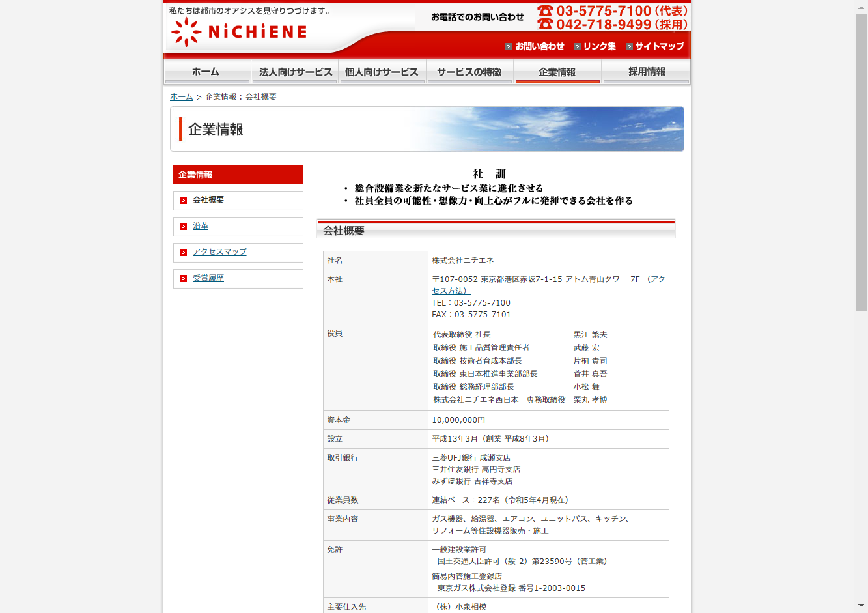This screenshot has height=613, width=868.
Task: Open the 個人向けサービス tab
Action: click(x=382, y=72)
